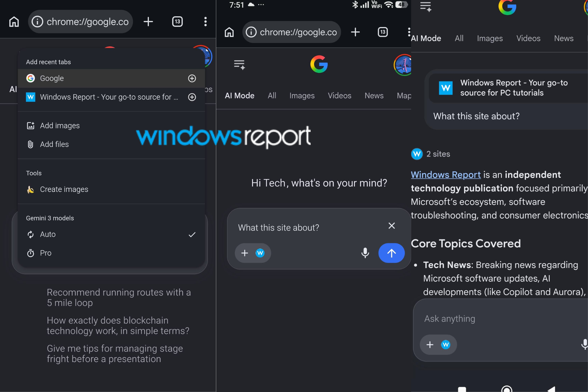
Task: Open tab switcher showing 13 in left screenshot
Action: (177, 22)
